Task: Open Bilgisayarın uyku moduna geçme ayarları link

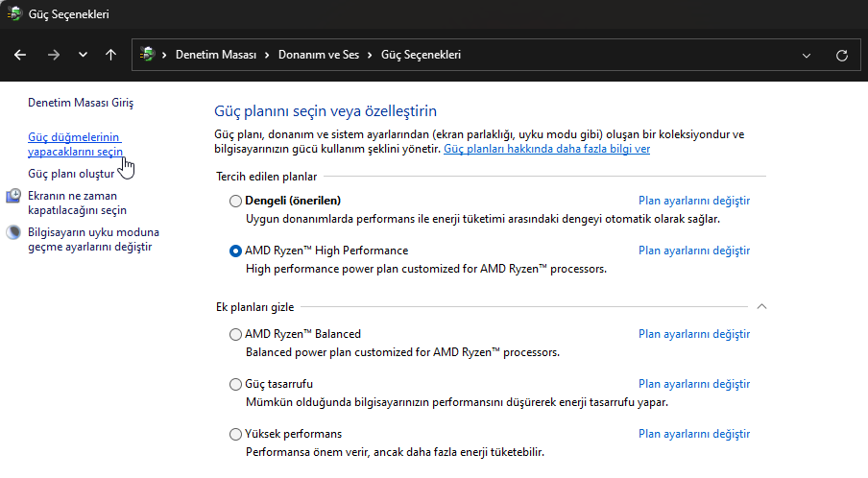Action: (x=93, y=240)
